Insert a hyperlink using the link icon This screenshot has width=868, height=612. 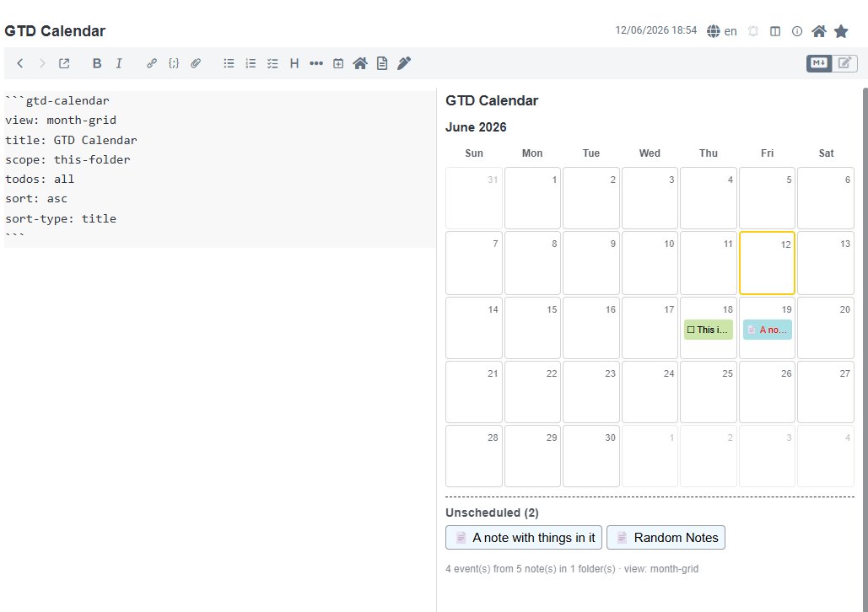[x=152, y=63]
